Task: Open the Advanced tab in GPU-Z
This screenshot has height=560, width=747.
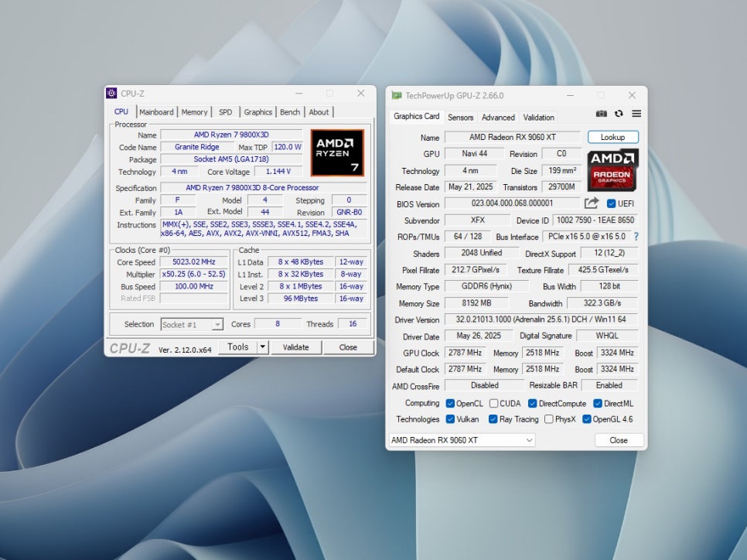Action: click(498, 118)
